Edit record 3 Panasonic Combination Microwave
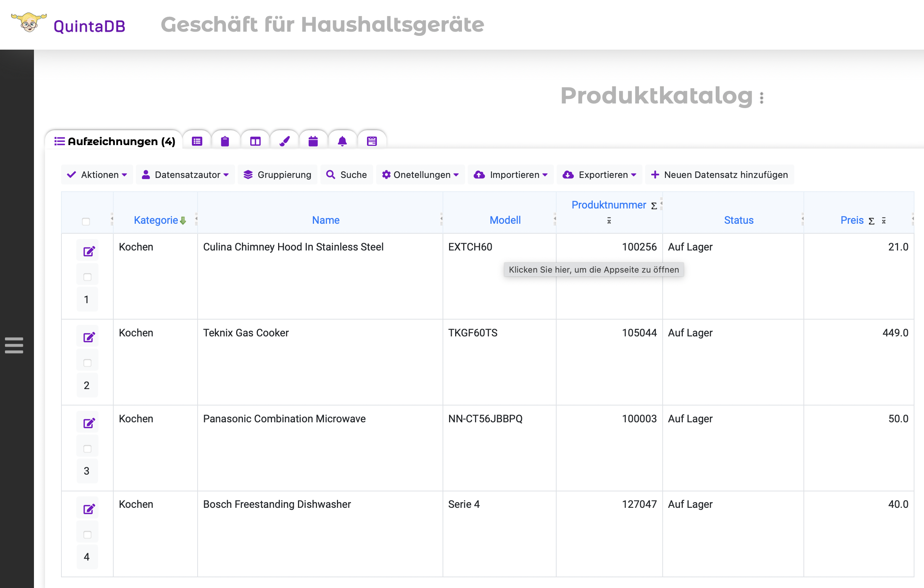 89,423
